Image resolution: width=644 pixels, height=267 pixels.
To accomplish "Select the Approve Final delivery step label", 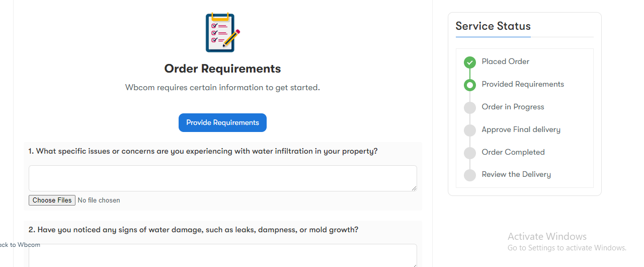I will (521, 129).
